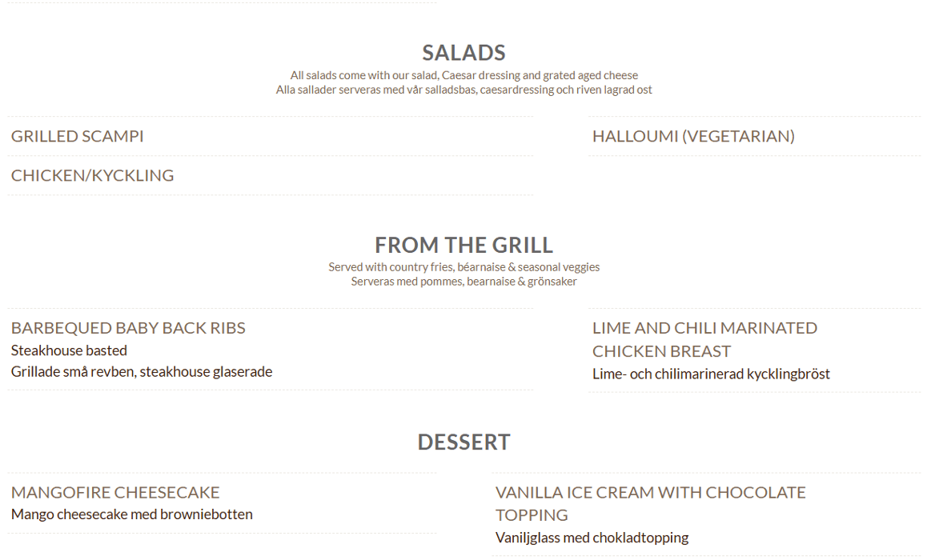Select Lime and Chili Marinated Chicken Breast
This screenshot has height=560, width=927.
(x=704, y=339)
